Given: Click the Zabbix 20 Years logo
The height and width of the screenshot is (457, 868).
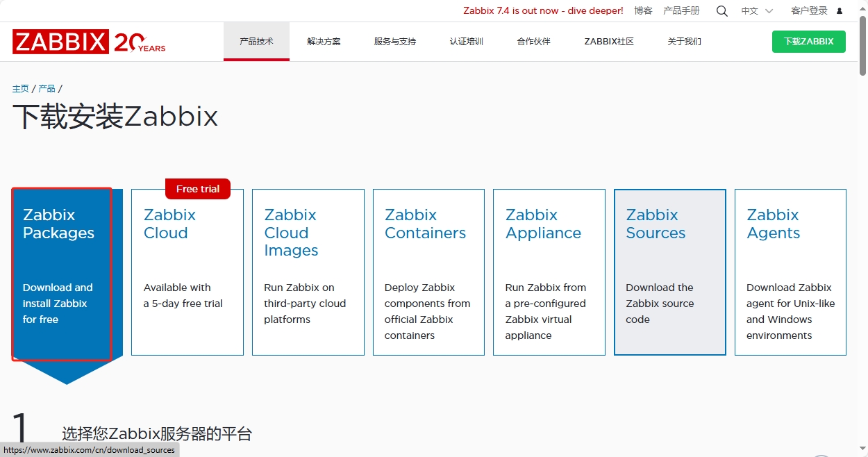Looking at the screenshot, I should [89, 42].
